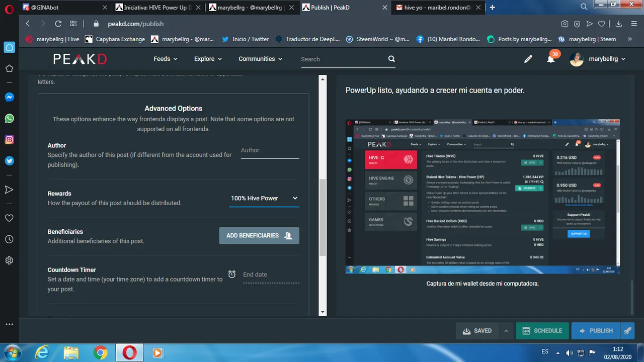644x362 pixels.
Task: Close the Publish | PeakD tab
Action: (385, 8)
